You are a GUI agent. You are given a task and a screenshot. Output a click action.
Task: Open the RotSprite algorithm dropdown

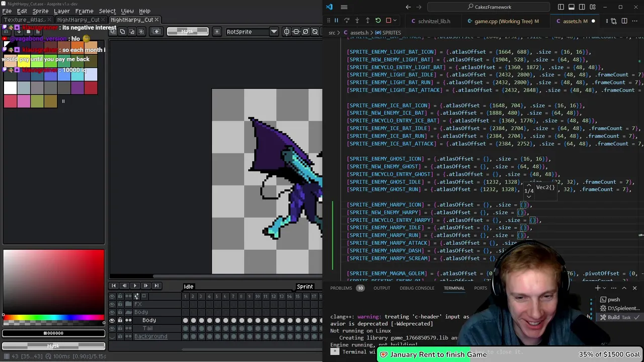click(274, 32)
